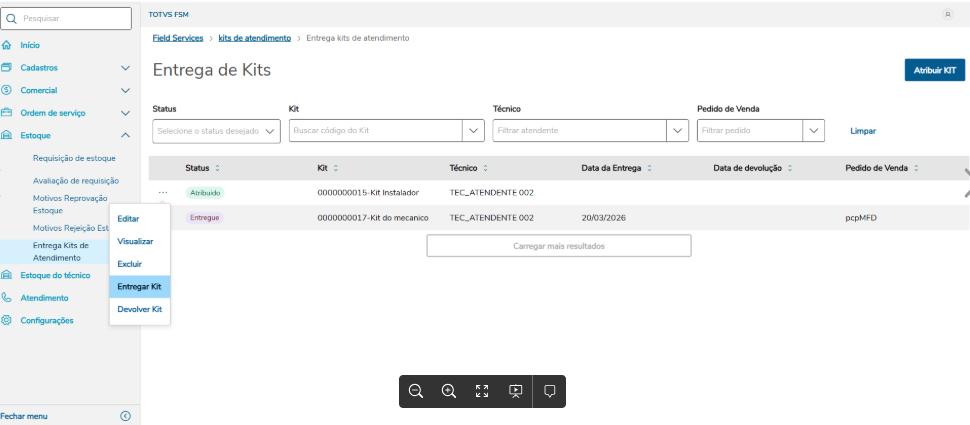Image resolution: width=970 pixels, height=425 pixels.
Task: Sort the table by the Kit column
Action: (336, 168)
